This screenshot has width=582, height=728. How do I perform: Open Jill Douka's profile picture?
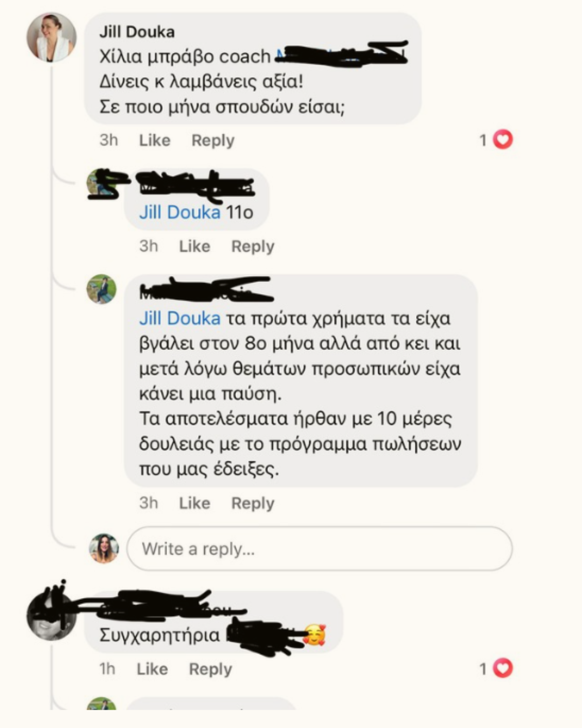tap(51, 37)
